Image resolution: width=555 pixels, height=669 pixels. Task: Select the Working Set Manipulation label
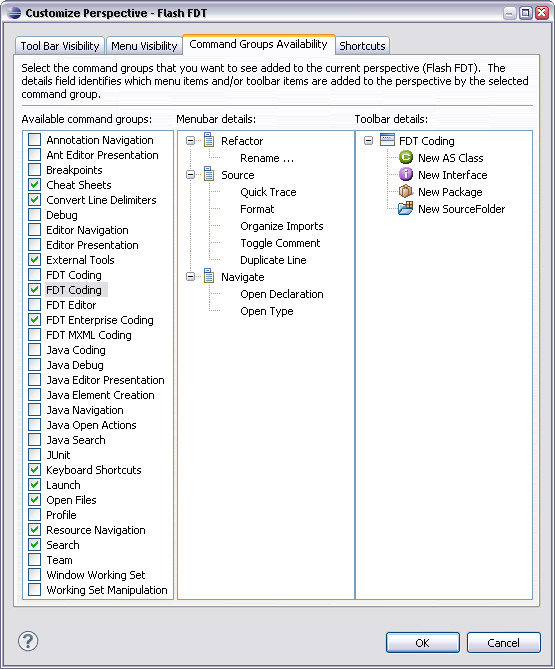click(x=107, y=590)
